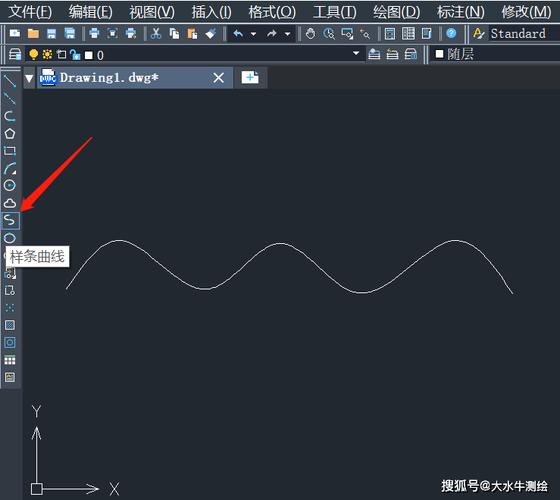Click the Undo arrow
The image size is (560, 500).
[x=238, y=34]
